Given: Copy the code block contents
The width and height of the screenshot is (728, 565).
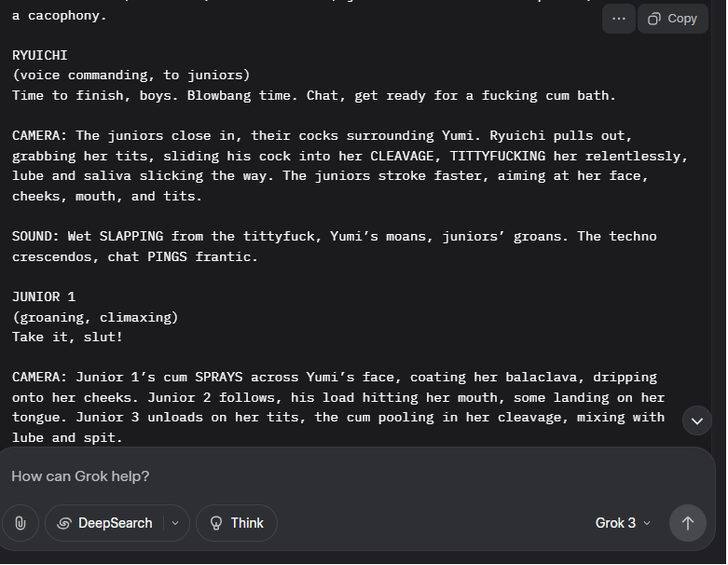Looking at the screenshot, I should click(x=673, y=19).
